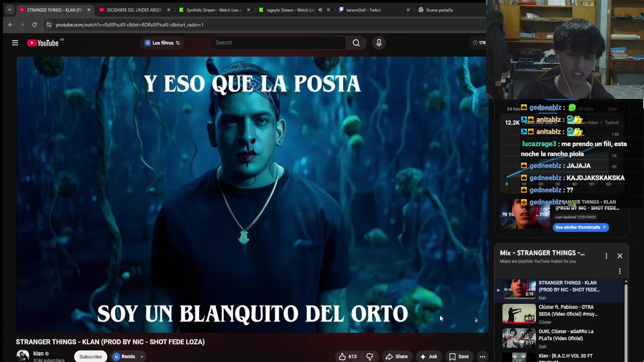This screenshot has width=644, height=362.
Task: Close the Synthblz Stream tab
Action: pos(248,10)
